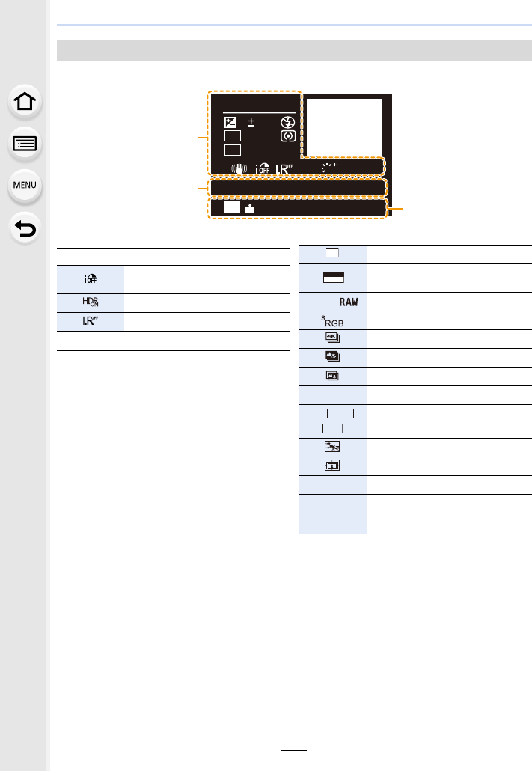Select the flash-off icon in the diagram

[288, 122]
